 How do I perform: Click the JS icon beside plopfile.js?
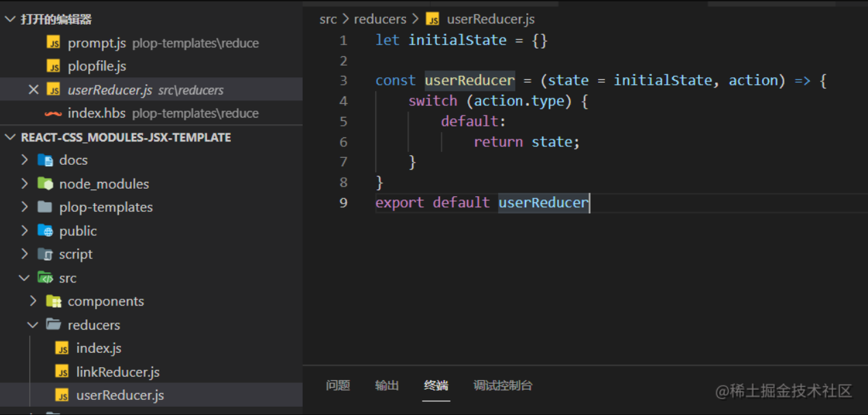point(53,66)
